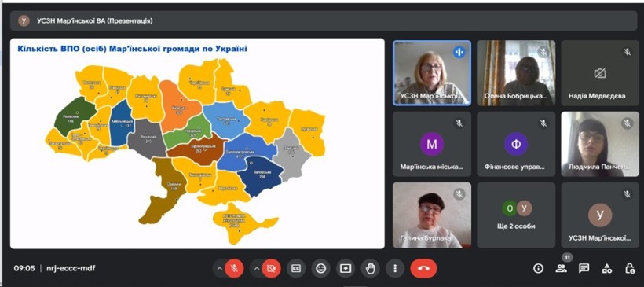
Task: Select Галина Бурлака video tile
Action: pyautogui.click(x=432, y=215)
